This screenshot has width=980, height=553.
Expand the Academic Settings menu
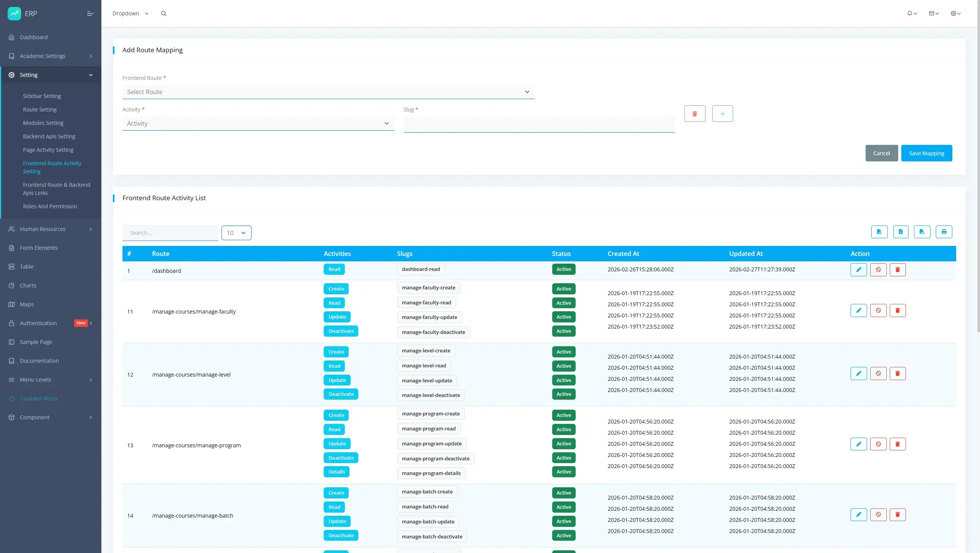(x=51, y=56)
